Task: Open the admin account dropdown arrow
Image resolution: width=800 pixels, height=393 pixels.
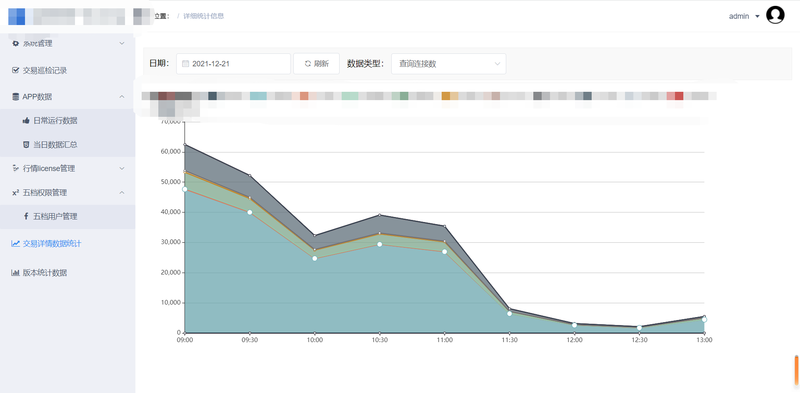Action: pos(757,16)
